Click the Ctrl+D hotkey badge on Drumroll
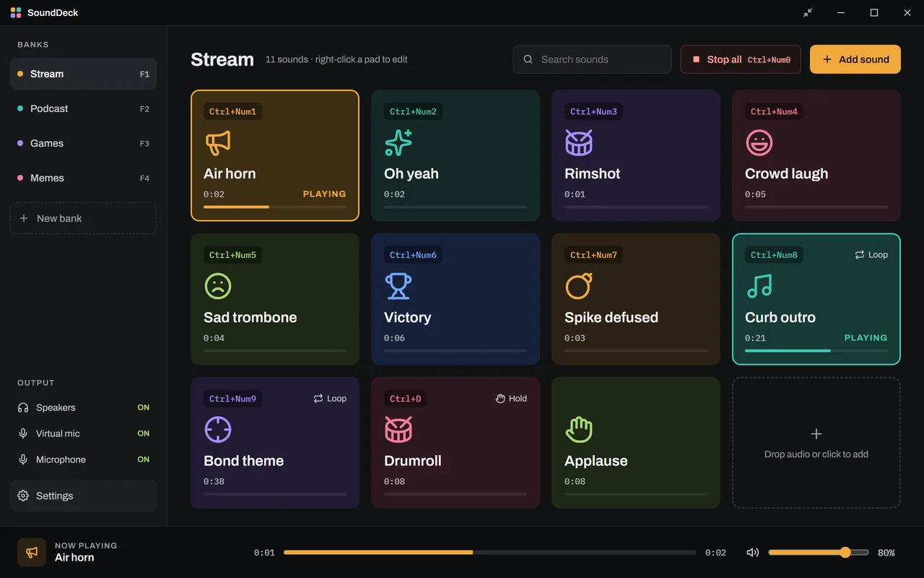The image size is (924, 578). pos(405,399)
